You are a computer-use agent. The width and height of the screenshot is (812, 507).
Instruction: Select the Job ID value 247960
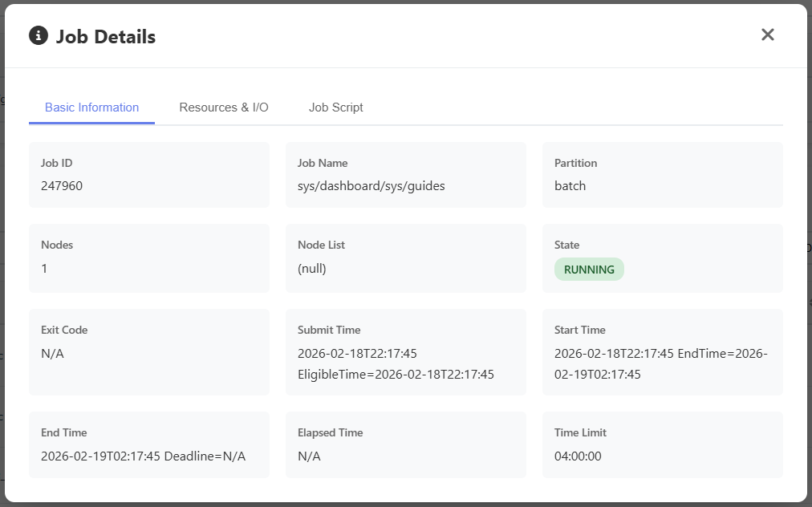62,186
